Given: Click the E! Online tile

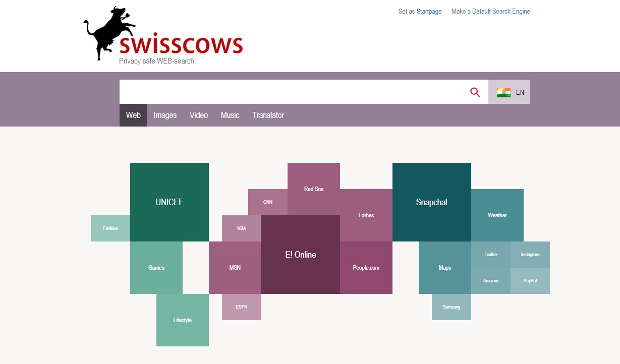Looking at the screenshot, I should pos(301,255).
